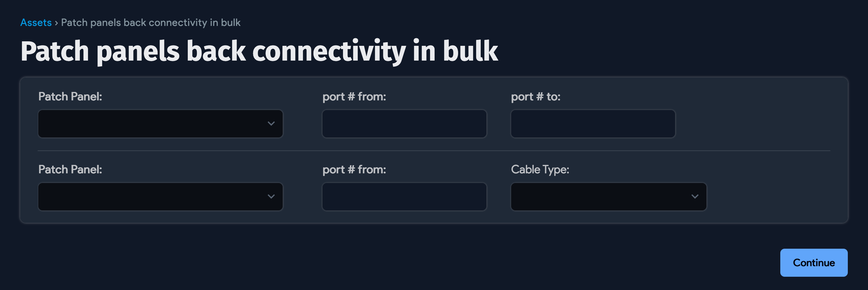Screen dimensions: 868x290
Task: Expand the second Patch Panel selector
Action: tap(161, 197)
